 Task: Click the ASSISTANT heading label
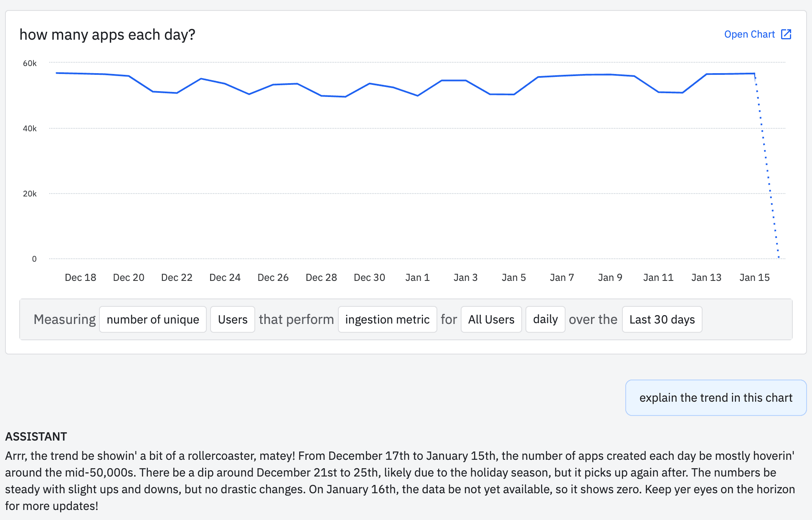(36, 436)
